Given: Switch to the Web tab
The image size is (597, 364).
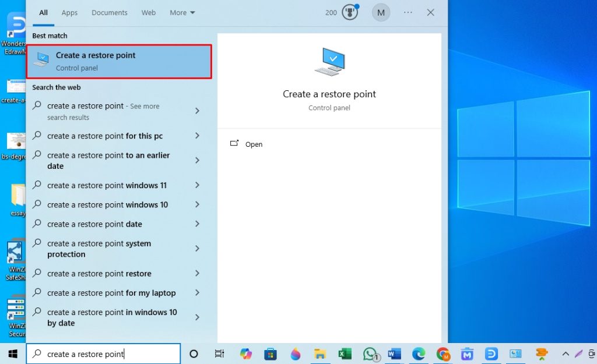Looking at the screenshot, I should coord(149,13).
